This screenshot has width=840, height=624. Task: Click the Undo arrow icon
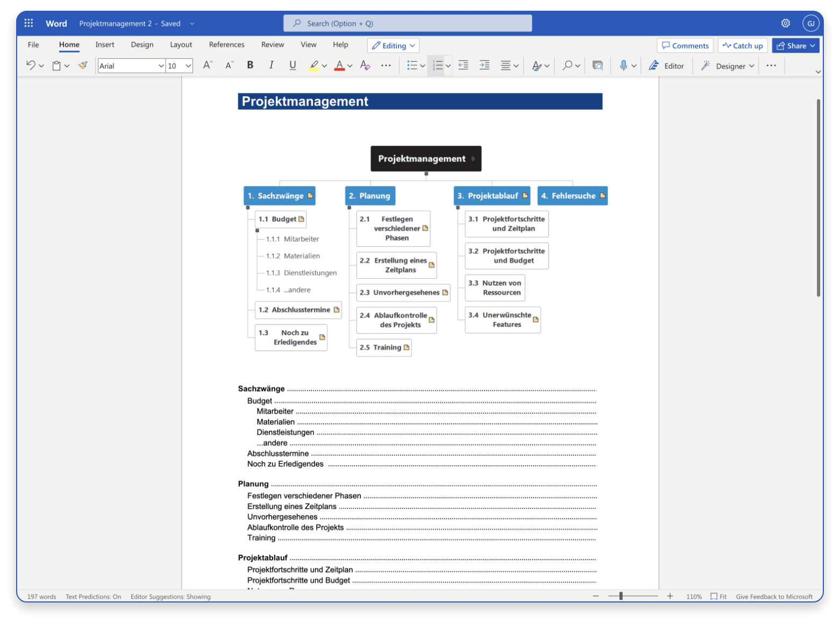[31, 65]
